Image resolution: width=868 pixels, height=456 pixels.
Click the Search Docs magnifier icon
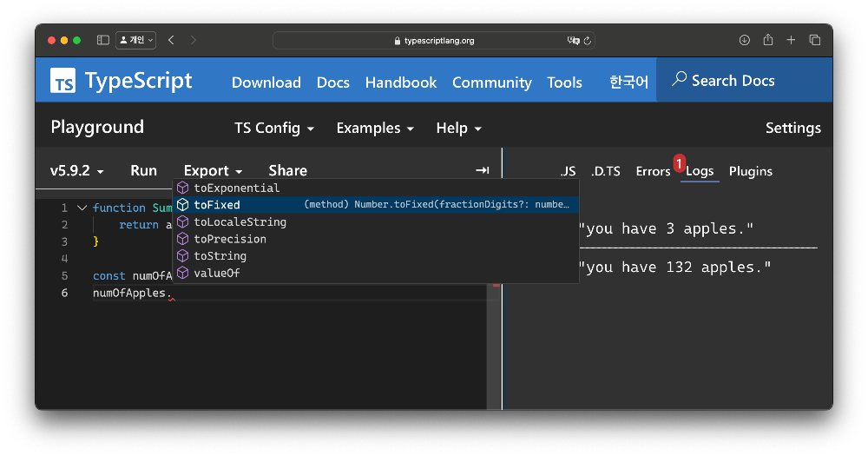(x=680, y=79)
